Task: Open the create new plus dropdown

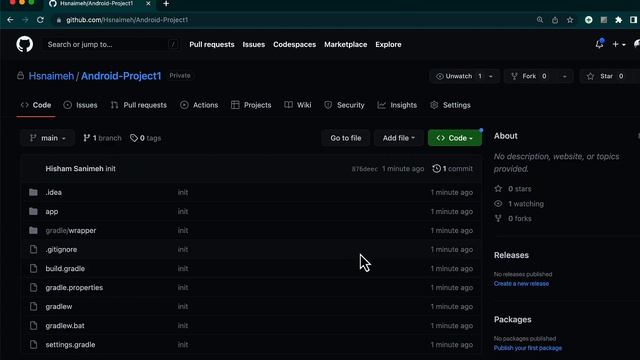Action: [619, 44]
